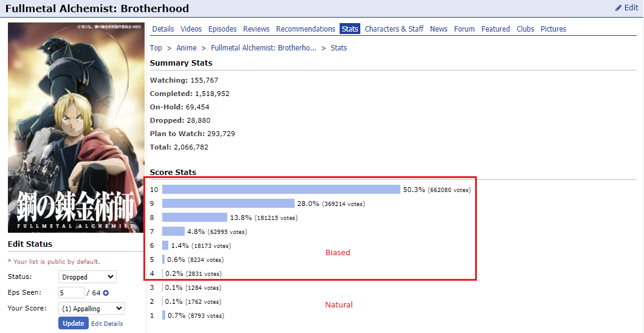Click the '1762 votes' text
Viewport: 644px width, 333px height.
click(203, 302)
